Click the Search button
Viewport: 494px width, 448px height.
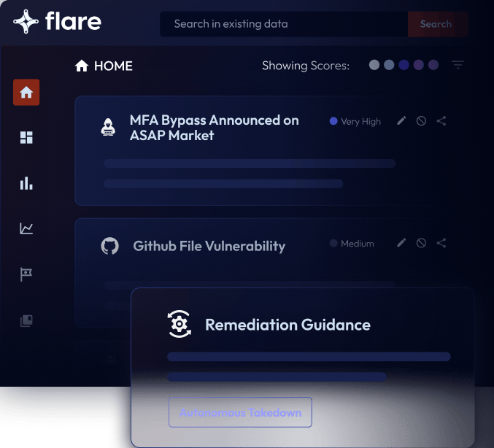[x=436, y=24]
